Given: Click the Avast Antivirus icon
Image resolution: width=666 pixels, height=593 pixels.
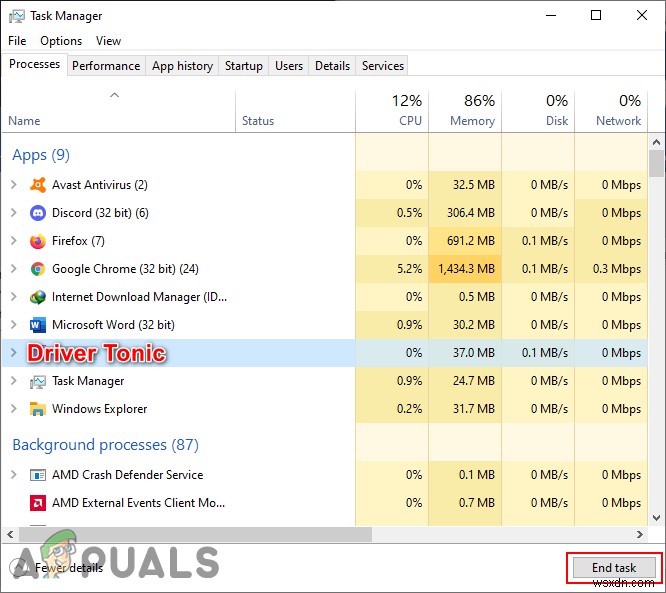Looking at the screenshot, I should (38, 185).
